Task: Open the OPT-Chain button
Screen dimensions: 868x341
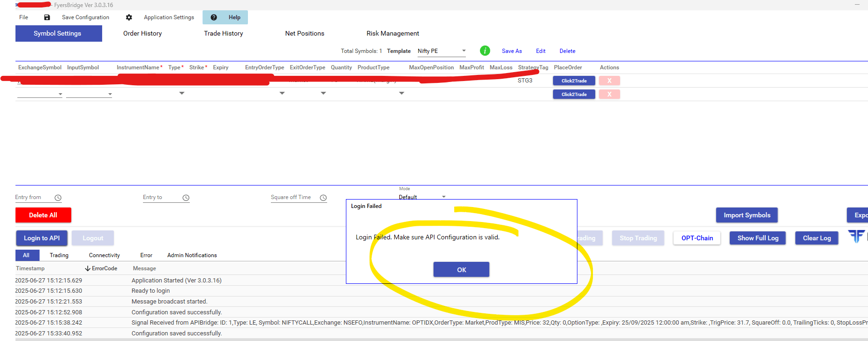Action: (x=697, y=238)
